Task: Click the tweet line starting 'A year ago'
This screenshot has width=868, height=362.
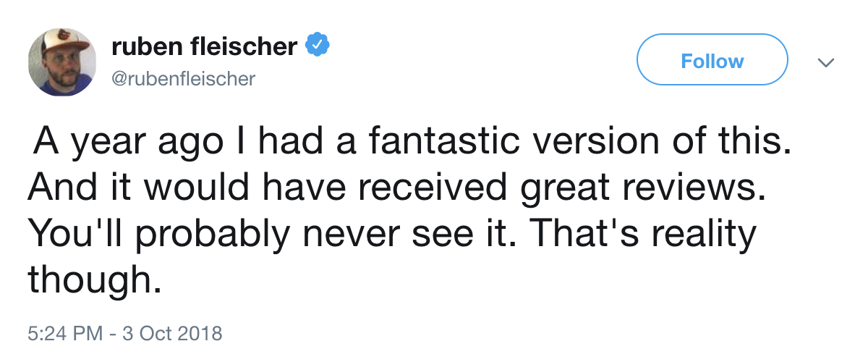Action: coord(405,143)
